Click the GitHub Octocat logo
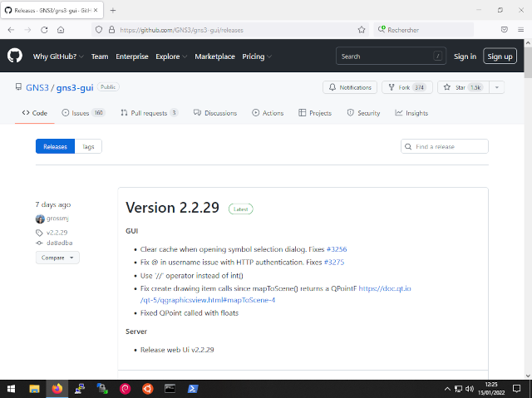Image resolution: width=532 pixels, height=398 pixels. (15, 56)
